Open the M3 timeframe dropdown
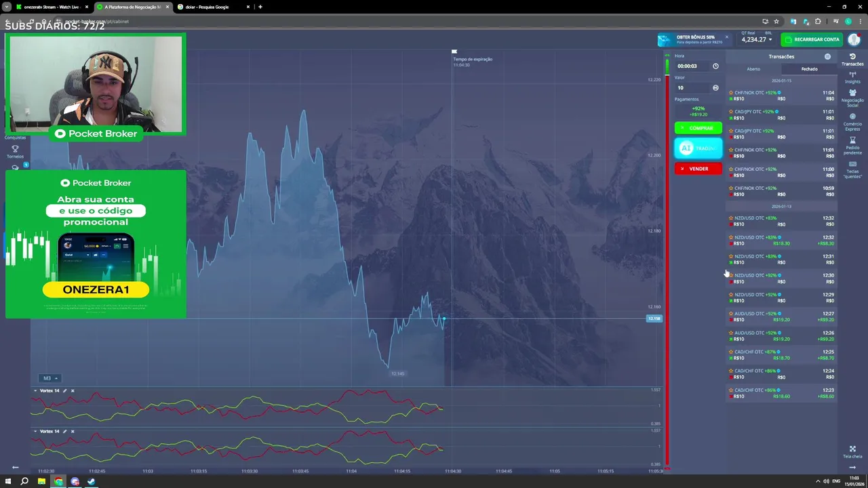Image resolution: width=868 pixels, height=488 pixels. 50,378
